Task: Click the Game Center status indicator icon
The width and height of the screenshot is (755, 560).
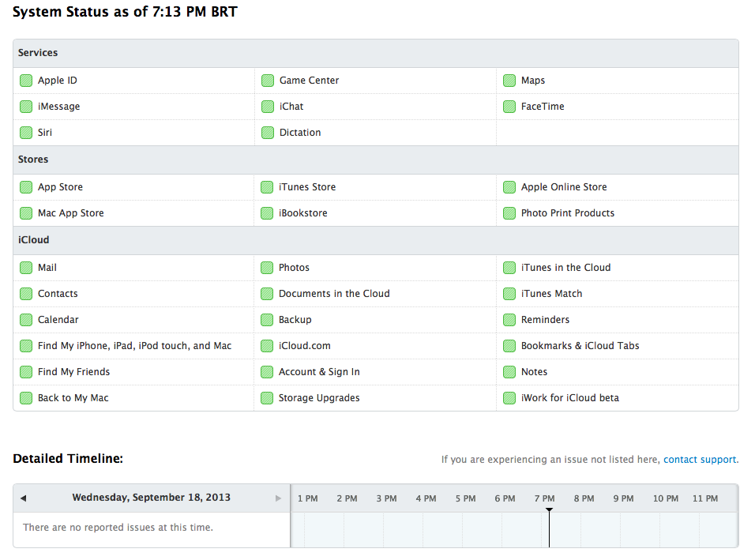Action: (x=268, y=81)
